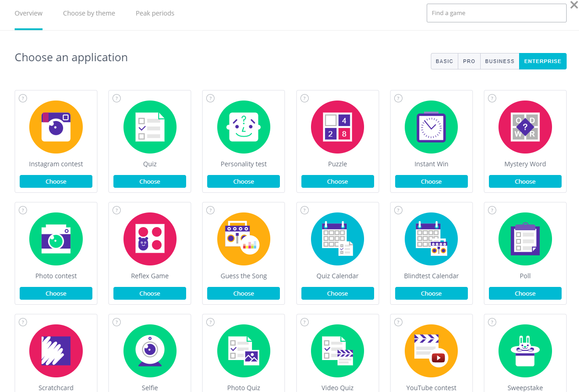Choose the Blindtest Calendar application

(x=431, y=293)
